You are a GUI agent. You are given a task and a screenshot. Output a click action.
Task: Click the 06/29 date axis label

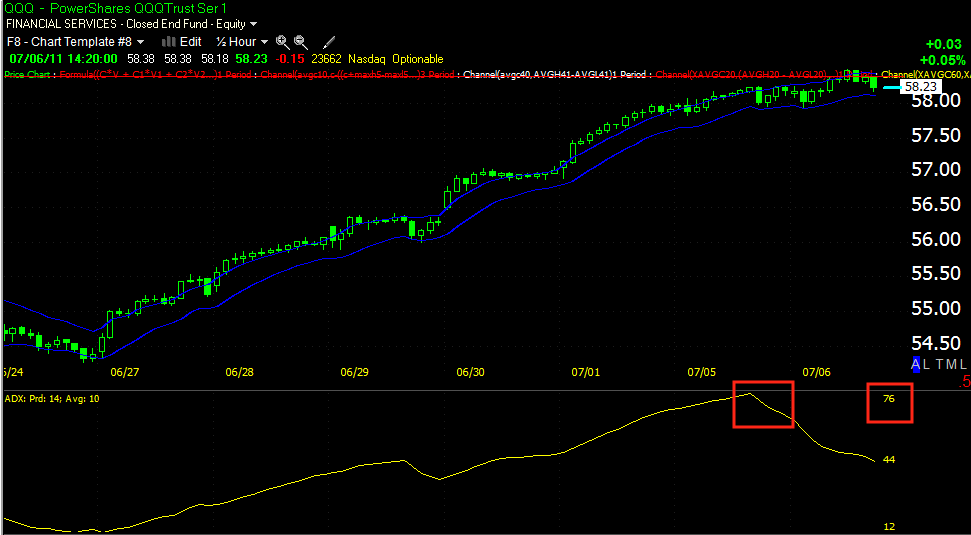(355, 373)
